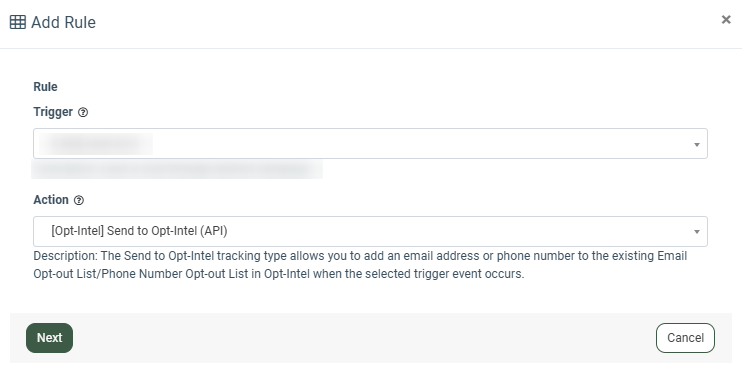Open the Trigger combo box
This screenshot has width=742, height=374.
pos(370,143)
